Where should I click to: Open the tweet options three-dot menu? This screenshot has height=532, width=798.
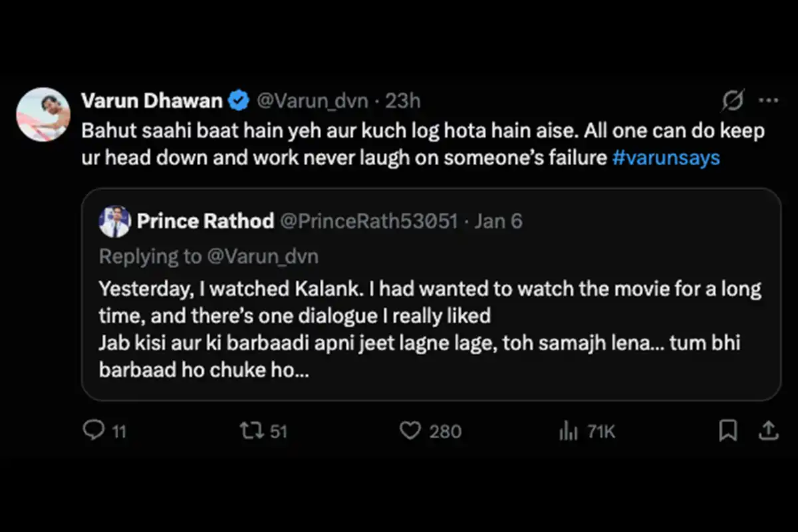[x=769, y=100]
